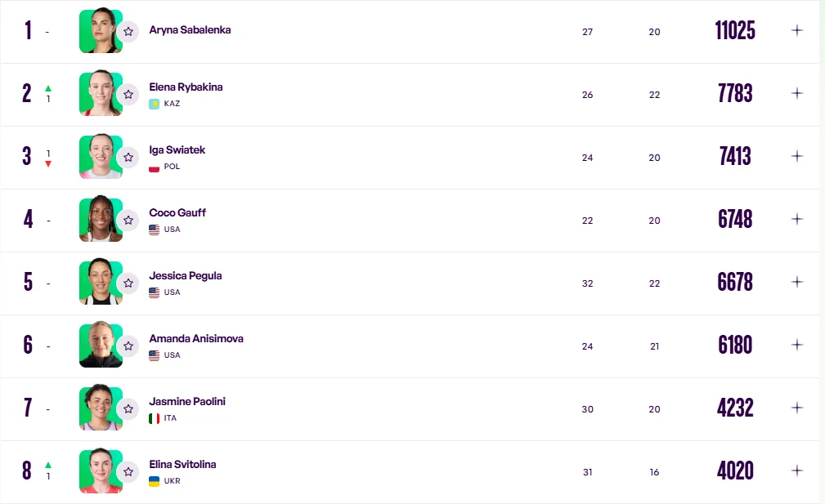Click plus icon beside 6180 points
Image resolution: width=825 pixels, height=504 pixels.
click(797, 345)
